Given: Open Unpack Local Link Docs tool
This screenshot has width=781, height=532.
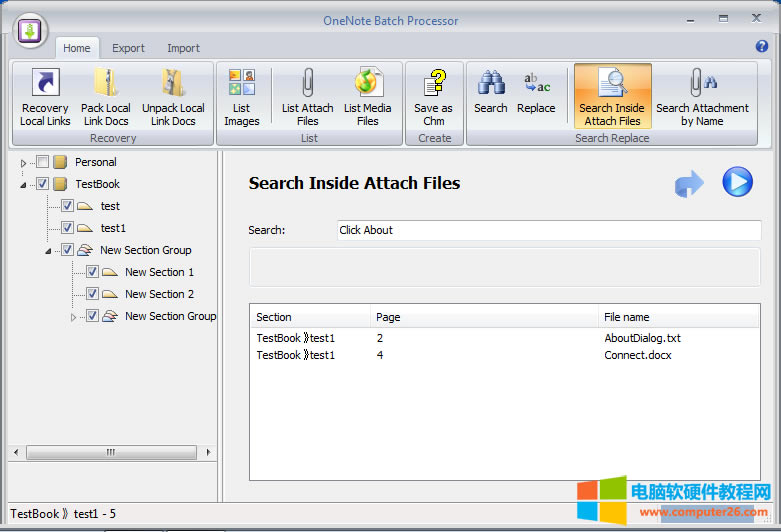Looking at the screenshot, I should tap(173, 97).
